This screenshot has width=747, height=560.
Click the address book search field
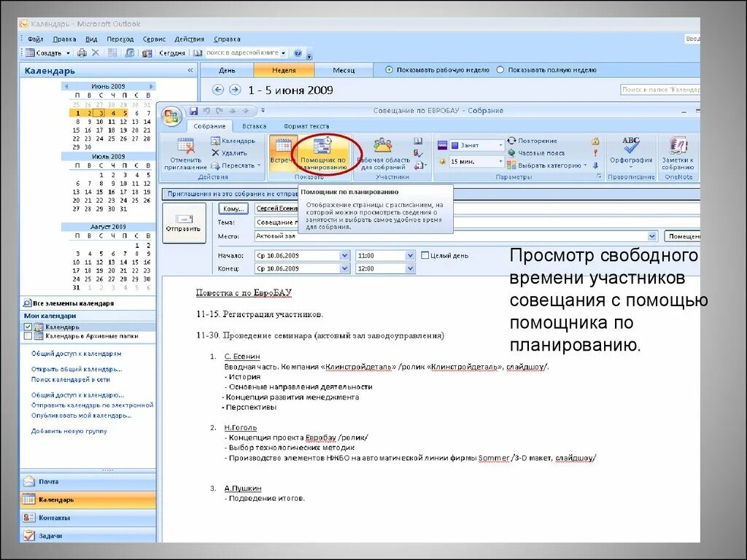(247, 52)
